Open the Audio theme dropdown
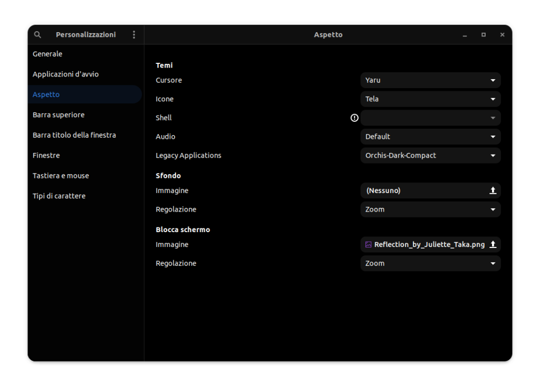This screenshot has height=392, width=540. (x=430, y=137)
